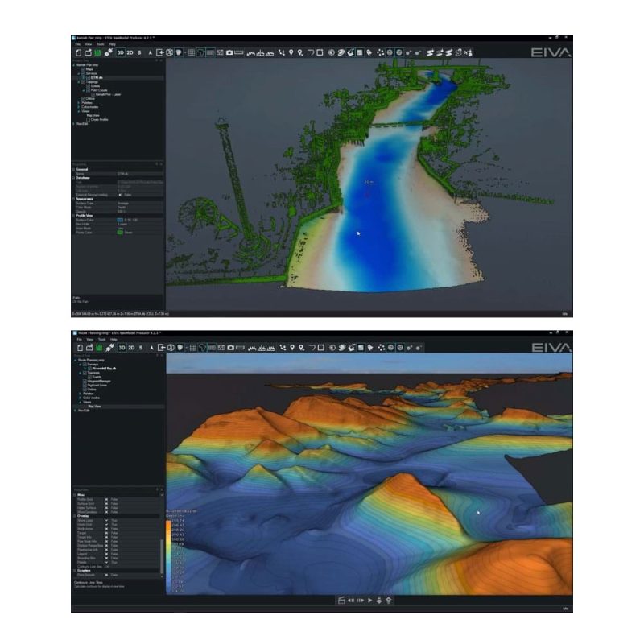This screenshot has width=644, height=644.
Task: Toggle Online checkbox in top project tree
Action: (x=84, y=98)
